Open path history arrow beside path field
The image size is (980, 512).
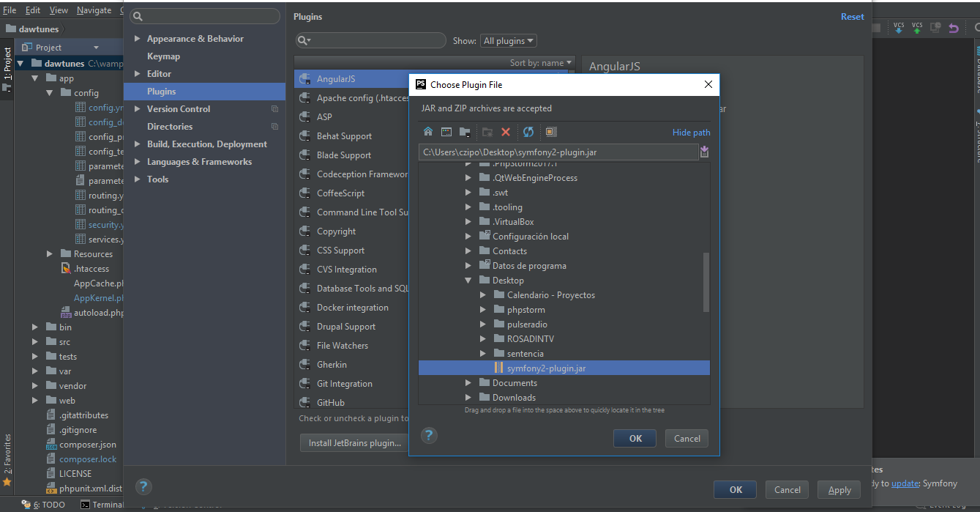point(704,152)
